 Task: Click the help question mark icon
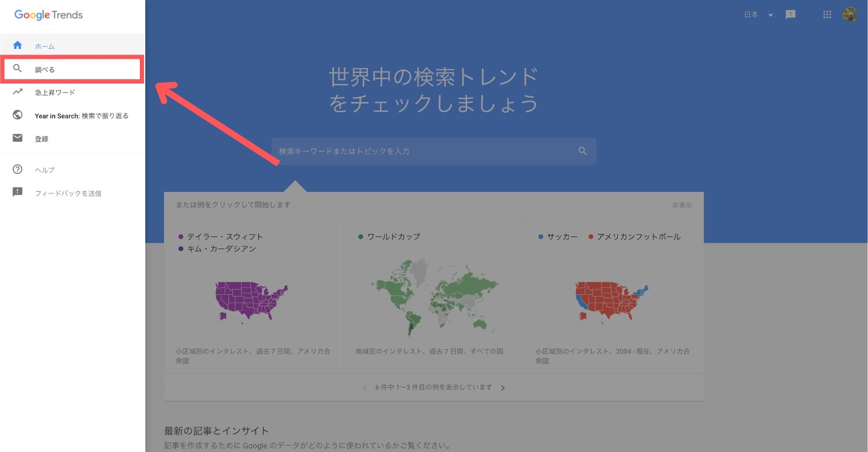click(17, 169)
